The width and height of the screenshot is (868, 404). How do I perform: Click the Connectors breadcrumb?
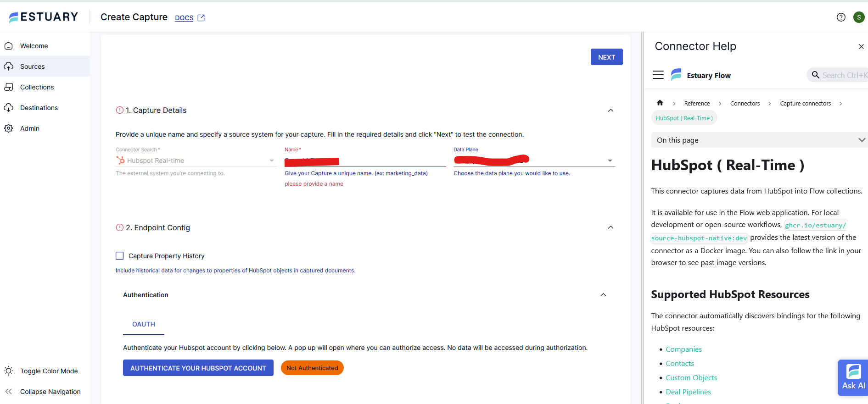pyautogui.click(x=745, y=103)
